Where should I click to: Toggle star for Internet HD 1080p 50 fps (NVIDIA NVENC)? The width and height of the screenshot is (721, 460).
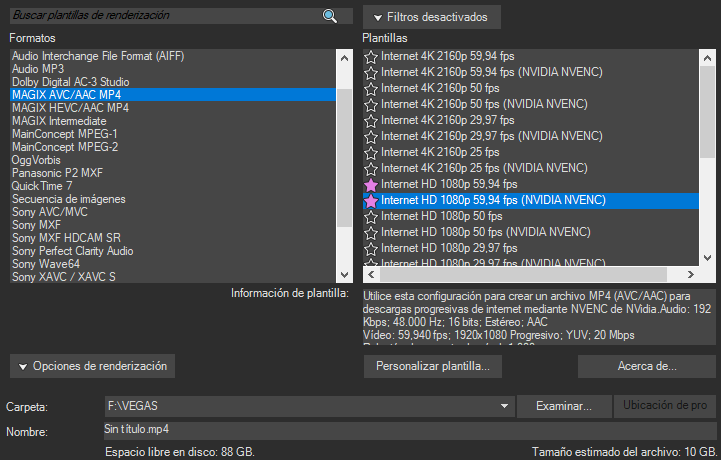point(371,233)
